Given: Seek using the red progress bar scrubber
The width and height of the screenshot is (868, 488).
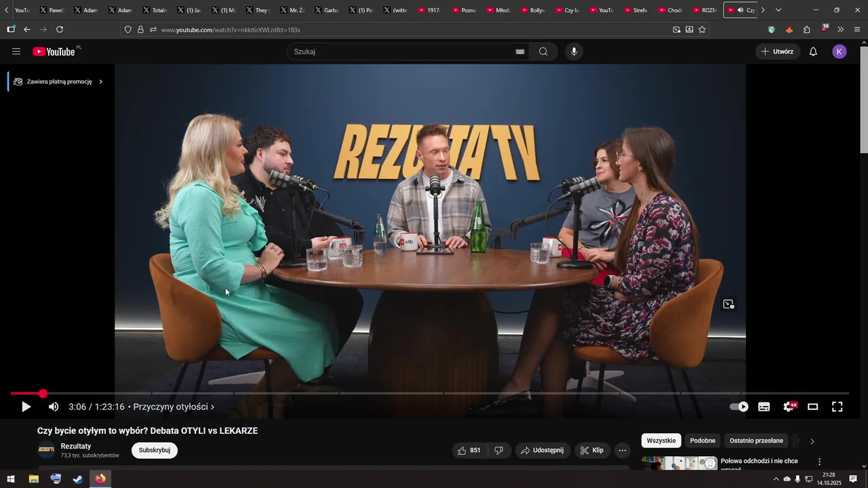Looking at the screenshot, I should (43, 393).
